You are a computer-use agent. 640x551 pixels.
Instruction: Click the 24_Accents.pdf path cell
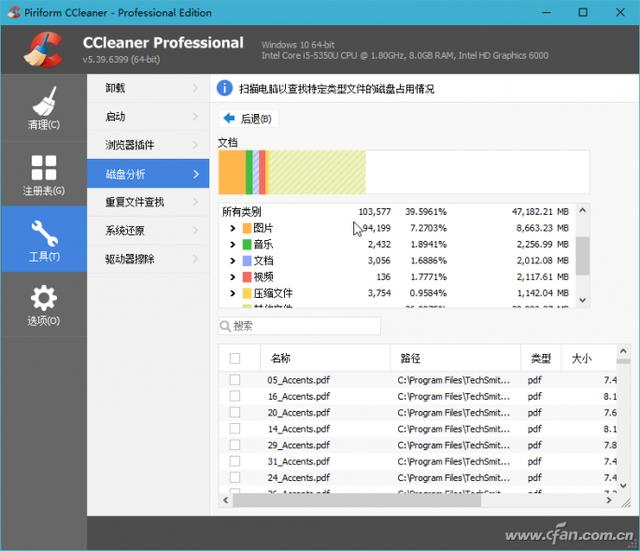point(453,478)
